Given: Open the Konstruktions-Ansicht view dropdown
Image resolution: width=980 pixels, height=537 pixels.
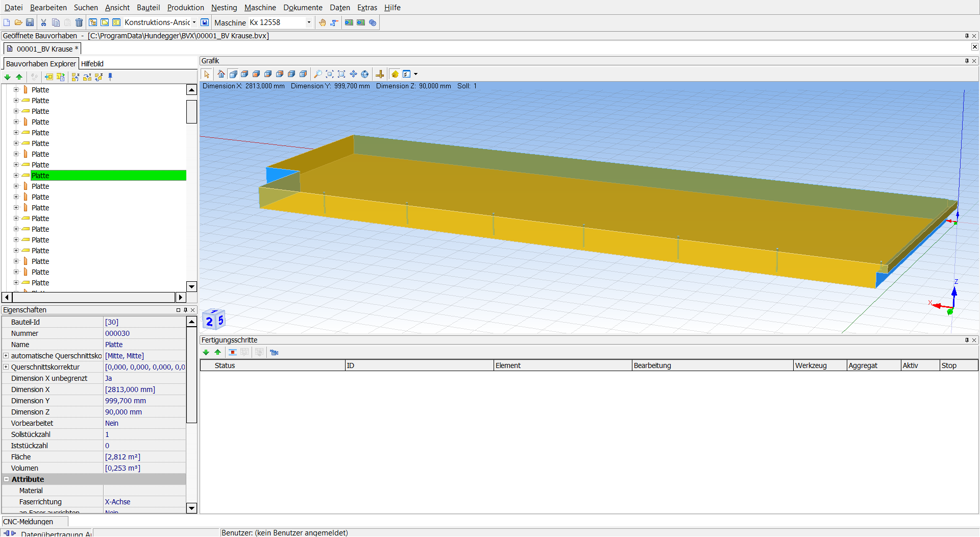Looking at the screenshot, I should point(194,22).
